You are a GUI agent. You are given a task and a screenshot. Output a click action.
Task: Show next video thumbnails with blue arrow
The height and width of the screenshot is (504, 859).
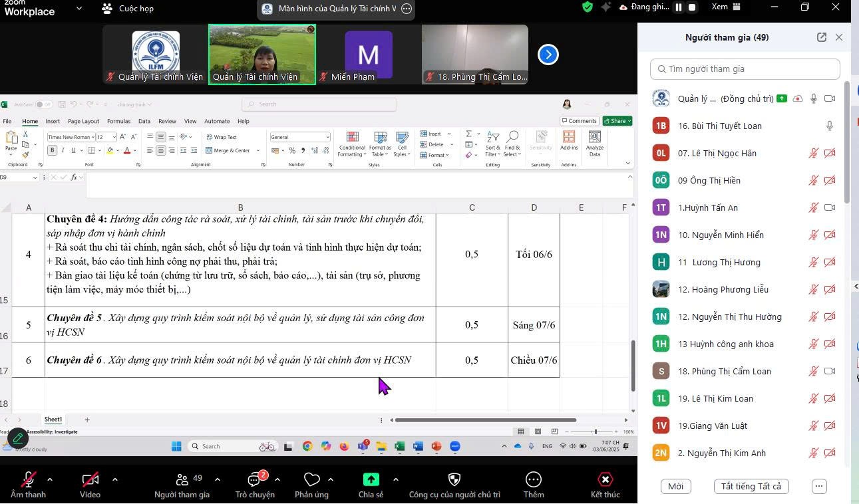coord(548,55)
